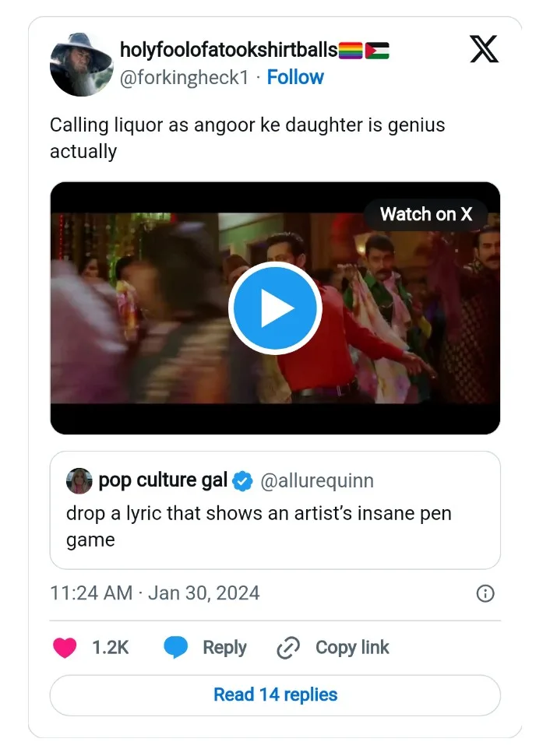Click the blue reply speech bubble icon

tap(175, 648)
